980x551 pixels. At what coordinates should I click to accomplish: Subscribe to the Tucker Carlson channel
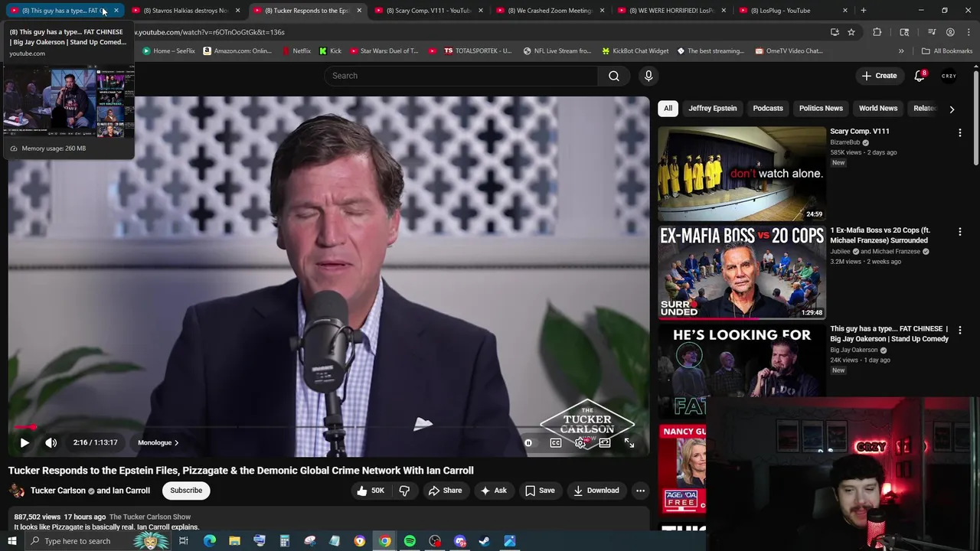(186, 491)
